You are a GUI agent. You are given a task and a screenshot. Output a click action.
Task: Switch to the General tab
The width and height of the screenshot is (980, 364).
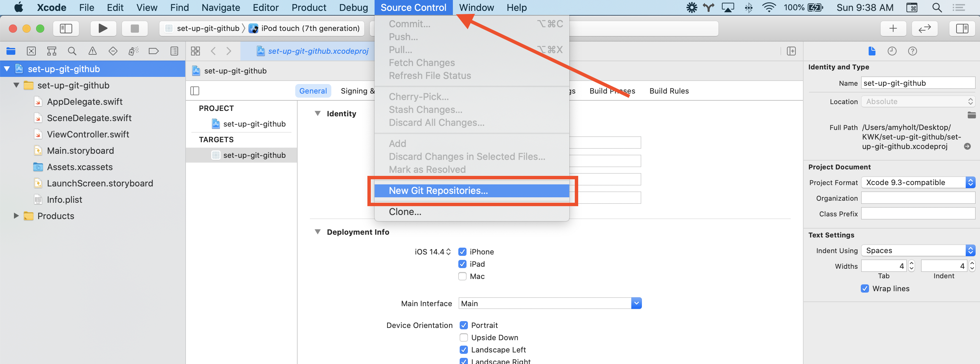click(313, 91)
